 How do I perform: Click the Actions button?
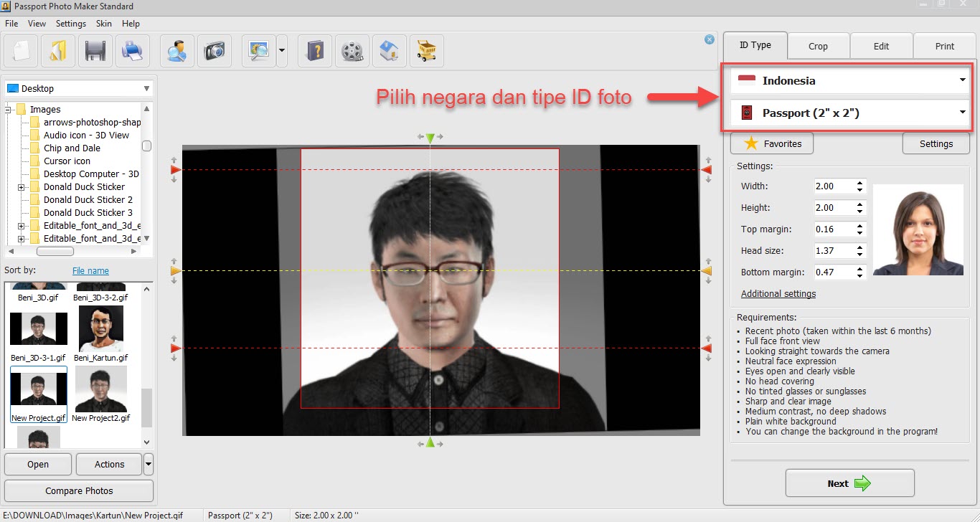pos(110,464)
